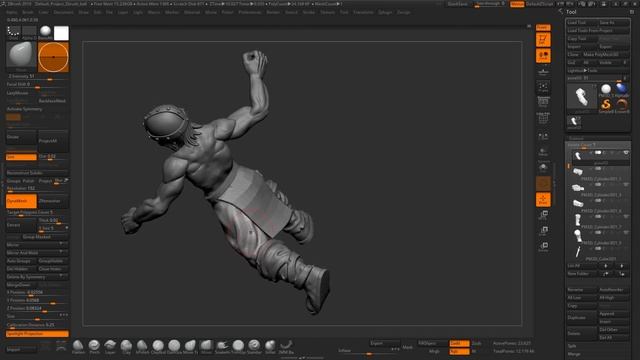The width and height of the screenshot is (640, 360).
Task: Select the DamStandard brush
Action: (174, 347)
